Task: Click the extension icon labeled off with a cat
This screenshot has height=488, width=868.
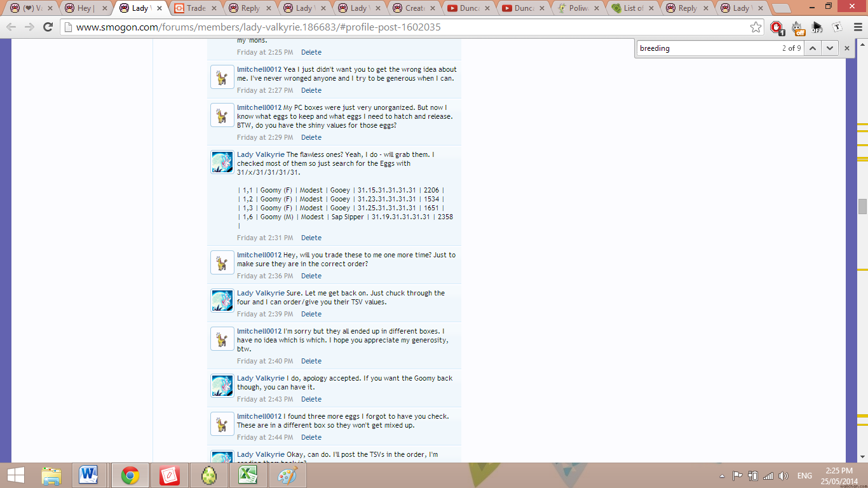Action: (x=797, y=27)
